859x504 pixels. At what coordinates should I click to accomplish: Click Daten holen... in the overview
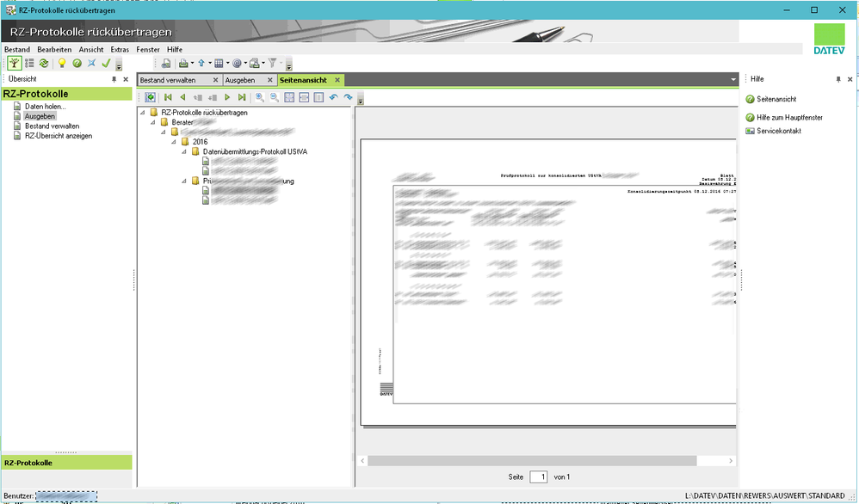tap(45, 107)
